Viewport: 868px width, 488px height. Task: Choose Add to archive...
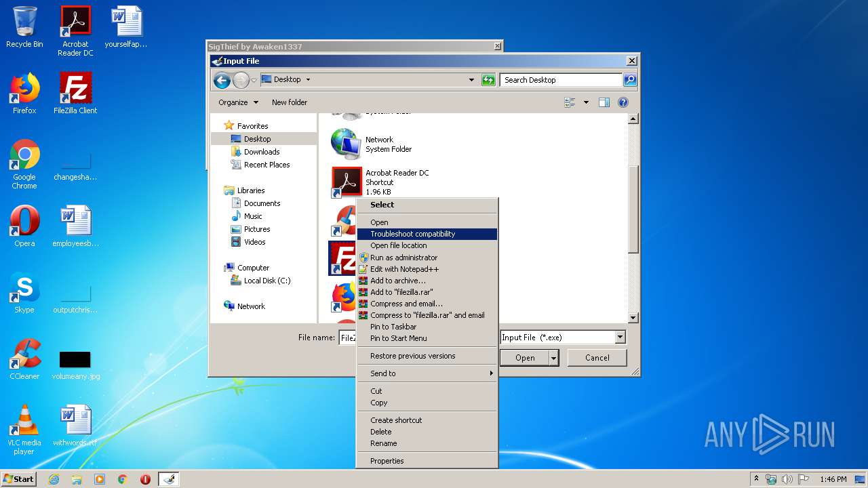[x=427, y=281]
